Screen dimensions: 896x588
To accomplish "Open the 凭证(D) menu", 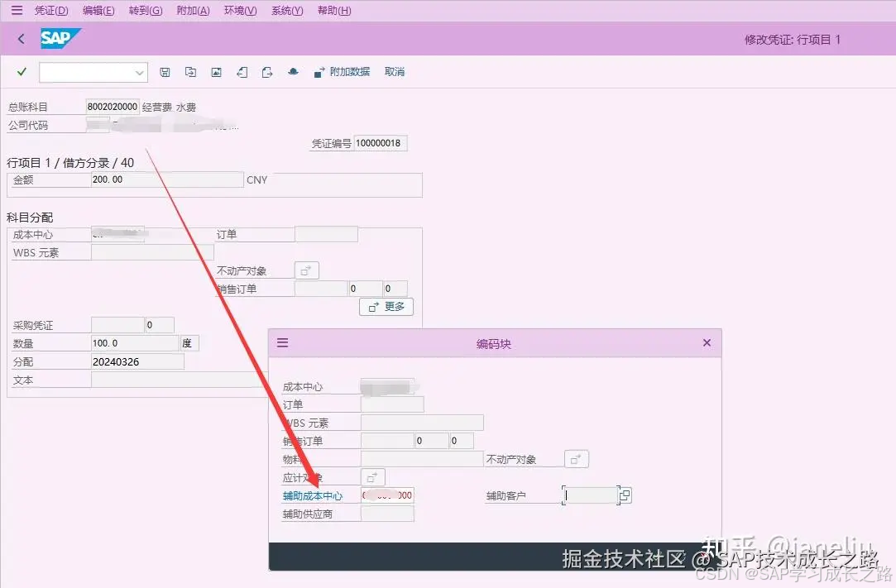I will click(50, 10).
